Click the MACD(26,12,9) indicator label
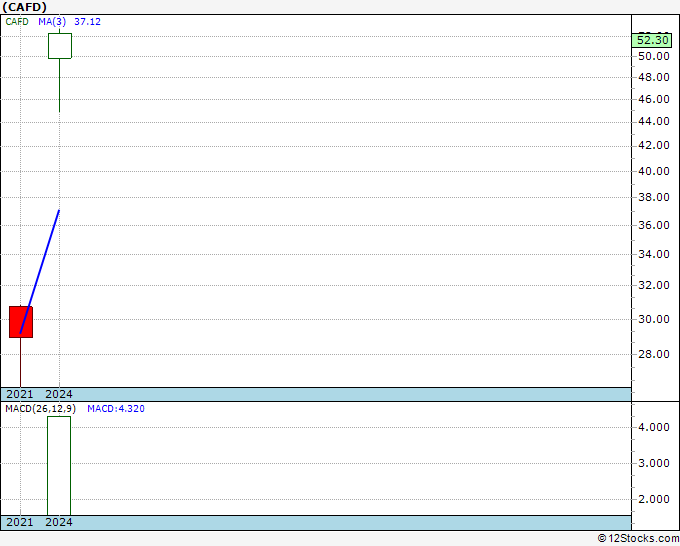This screenshot has width=680, height=546. pyautogui.click(x=40, y=409)
